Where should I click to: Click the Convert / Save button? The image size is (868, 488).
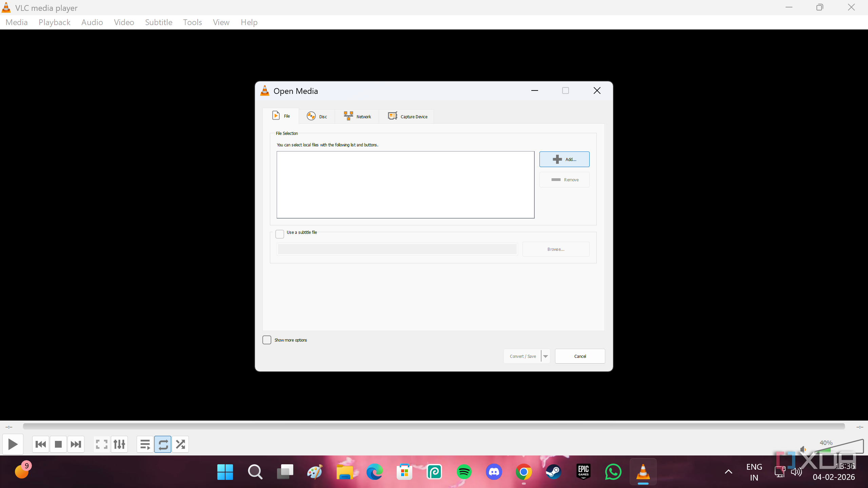522,356
